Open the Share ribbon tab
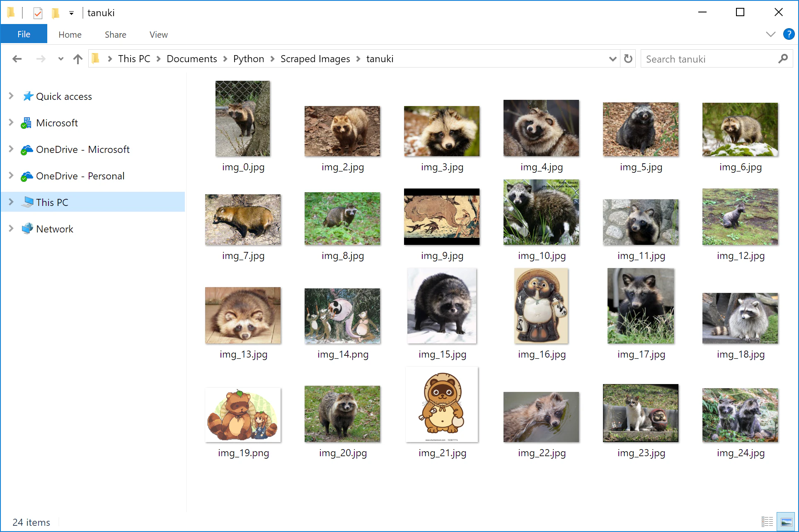The image size is (799, 532). point(116,35)
